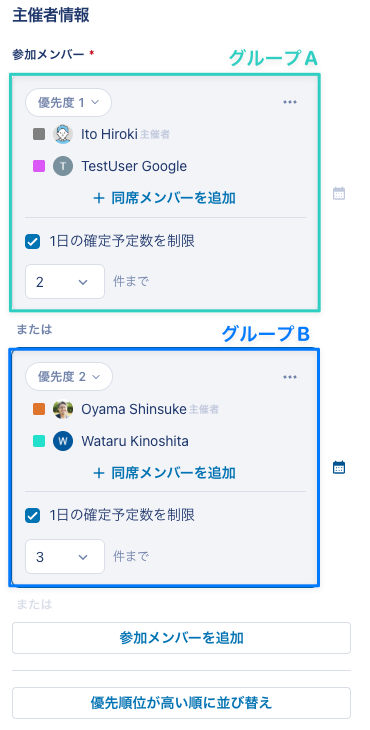
Task: Uncheck daily confirmed limit in Group B
Action: tap(33, 515)
